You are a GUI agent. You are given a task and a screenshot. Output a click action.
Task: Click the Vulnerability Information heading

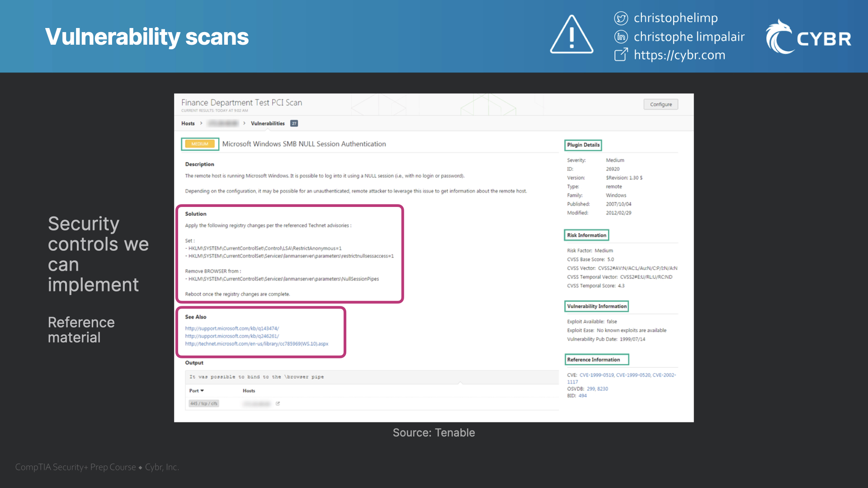click(597, 306)
